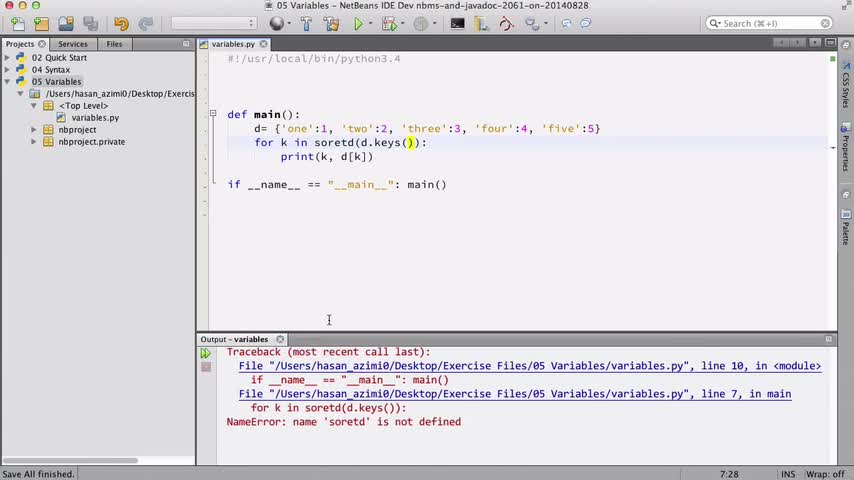Expand the 02 Quick Start project

click(x=7, y=57)
